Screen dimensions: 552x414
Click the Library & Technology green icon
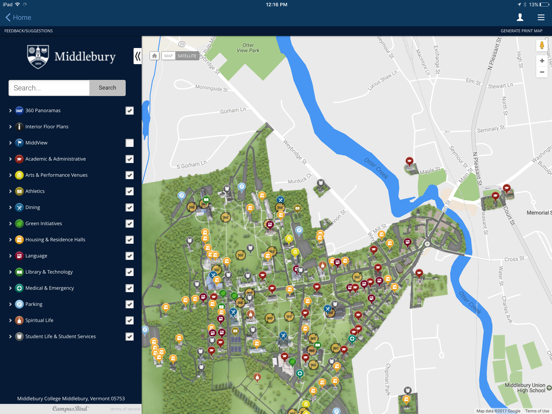tap(19, 272)
